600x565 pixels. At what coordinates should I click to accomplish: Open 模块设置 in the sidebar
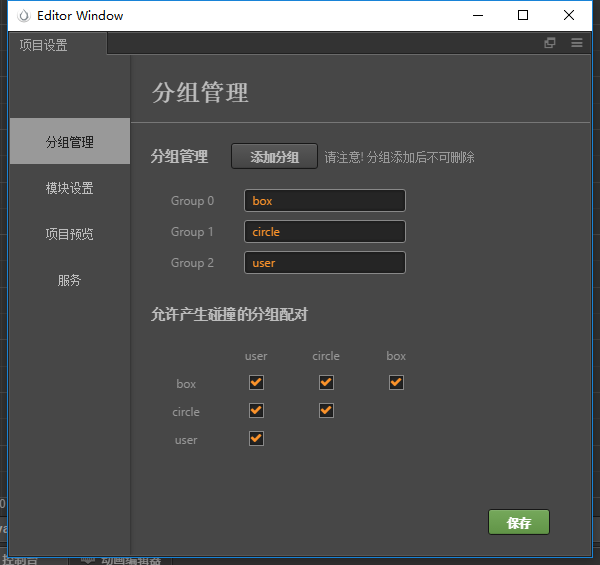coord(70,188)
